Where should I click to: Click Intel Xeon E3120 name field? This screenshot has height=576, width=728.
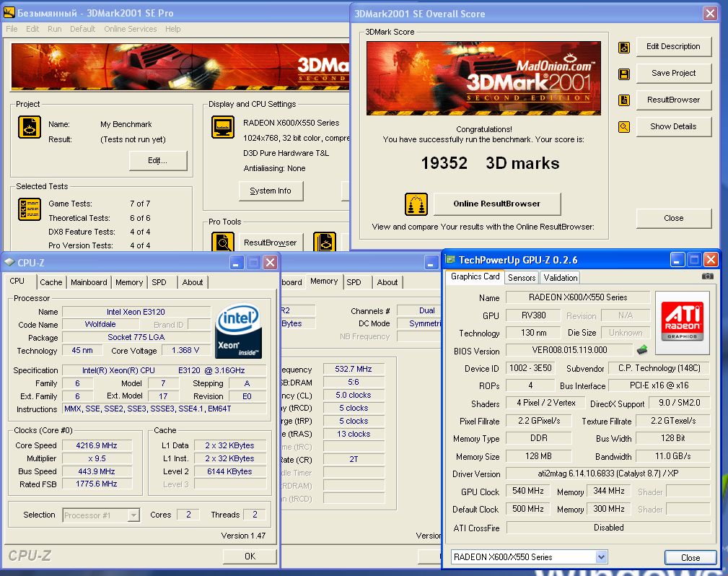tap(136, 312)
